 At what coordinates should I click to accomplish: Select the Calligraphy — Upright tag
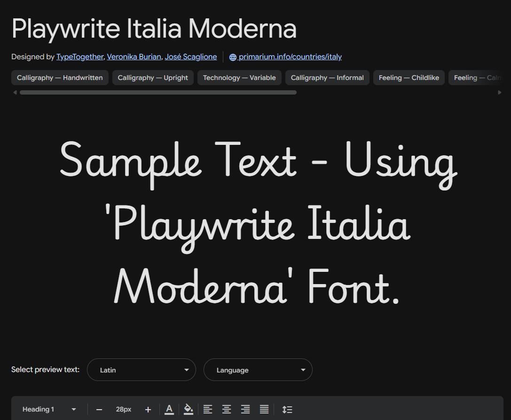pos(153,78)
